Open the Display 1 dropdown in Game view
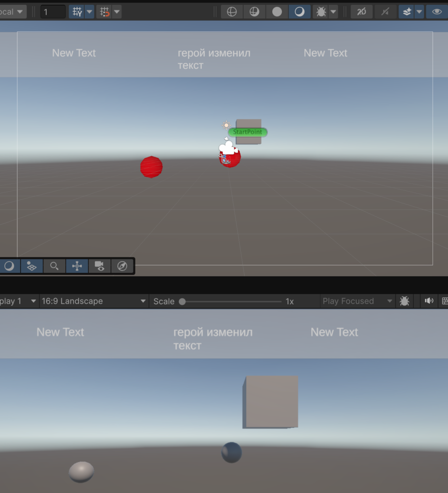 click(18, 301)
